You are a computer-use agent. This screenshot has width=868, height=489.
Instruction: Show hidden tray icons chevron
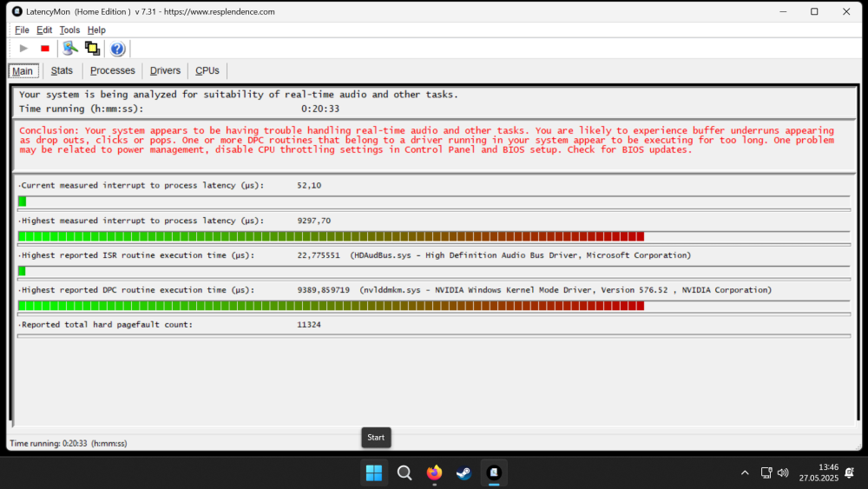(x=745, y=473)
